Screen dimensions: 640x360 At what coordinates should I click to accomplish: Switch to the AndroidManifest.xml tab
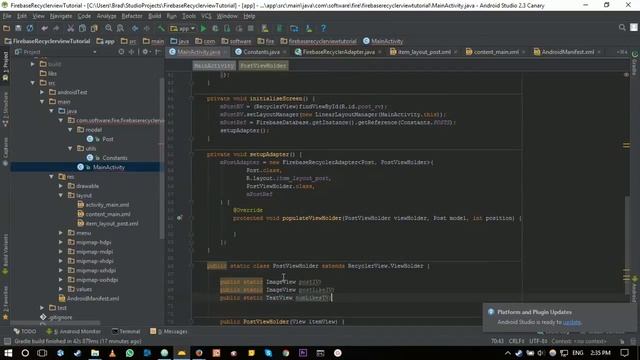pos(567,52)
